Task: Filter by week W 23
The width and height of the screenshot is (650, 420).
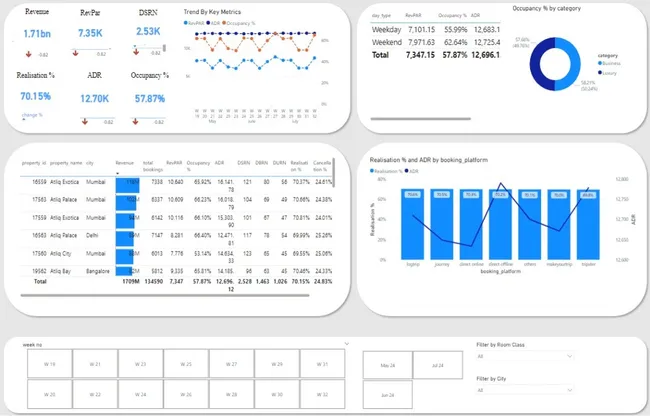Action: [141, 364]
